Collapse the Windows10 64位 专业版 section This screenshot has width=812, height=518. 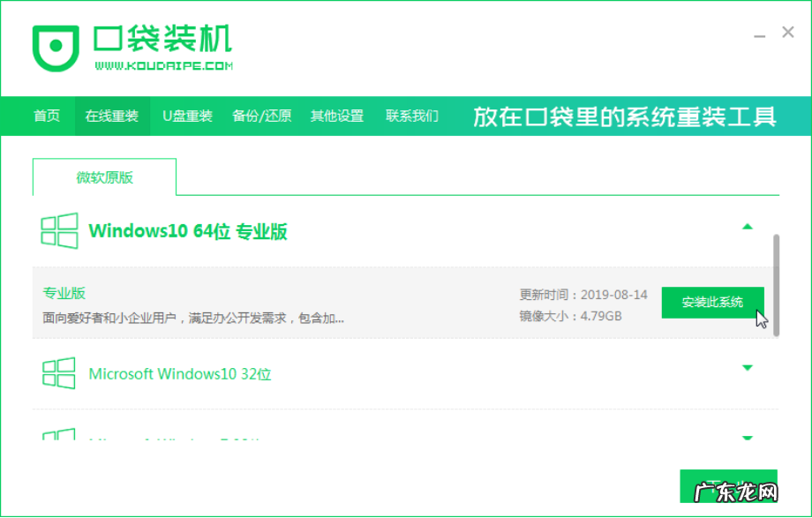747,225
